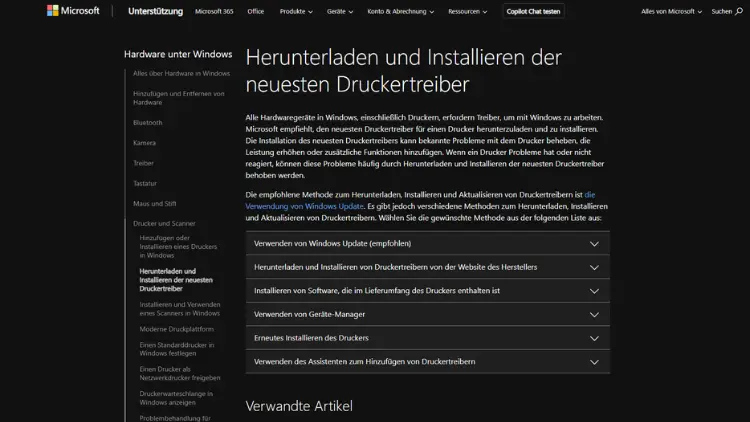
Task: Select Treiber in the sidebar
Action: [143, 163]
